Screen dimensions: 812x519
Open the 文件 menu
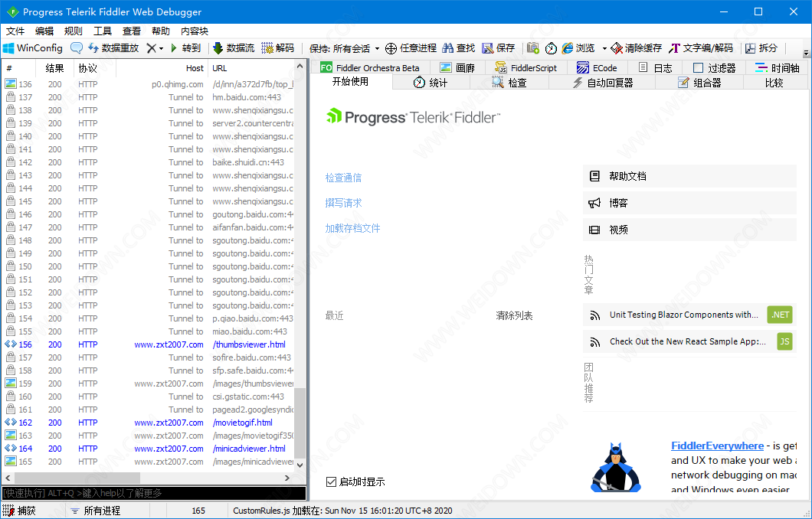15,31
